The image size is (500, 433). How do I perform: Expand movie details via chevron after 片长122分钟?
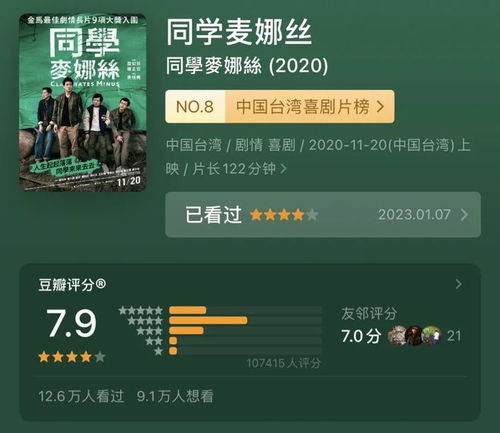(283, 169)
